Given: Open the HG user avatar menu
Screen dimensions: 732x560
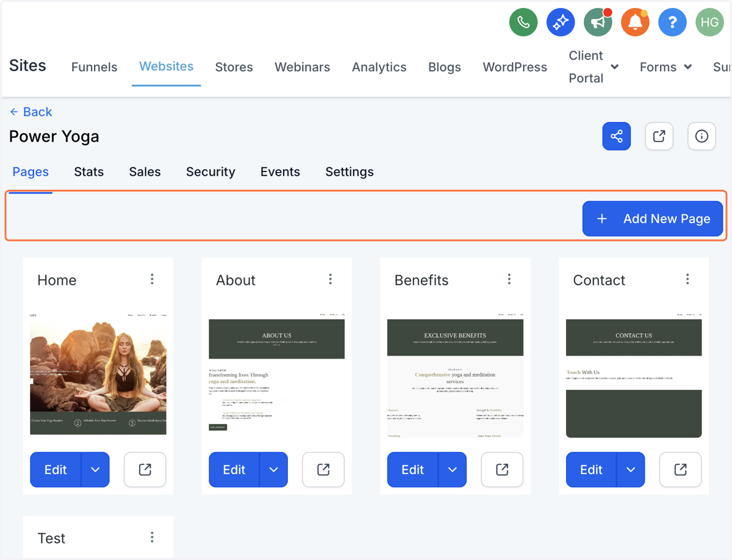Looking at the screenshot, I should (x=709, y=23).
